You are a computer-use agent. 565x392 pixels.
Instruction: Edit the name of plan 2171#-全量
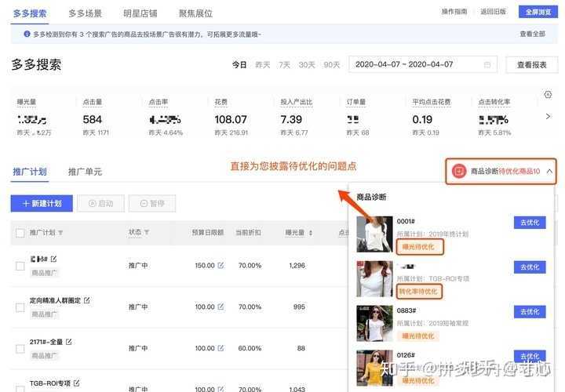tap(69, 341)
